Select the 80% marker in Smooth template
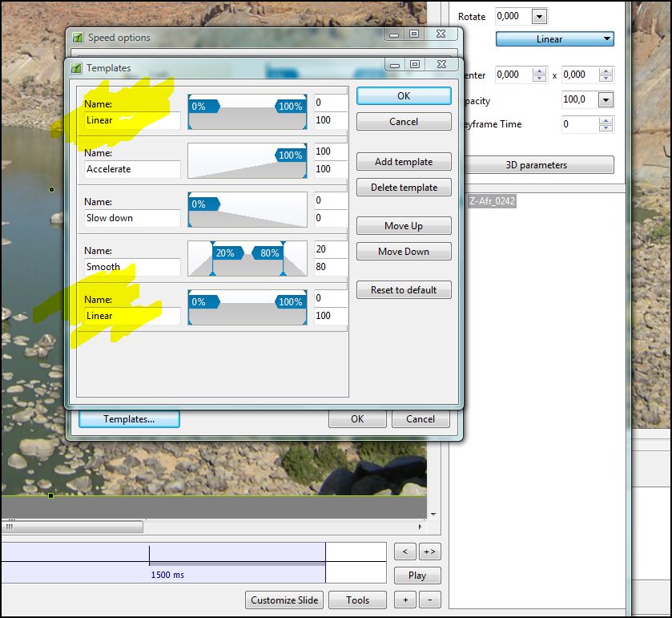The image size is (672, 618). (268, 252)
